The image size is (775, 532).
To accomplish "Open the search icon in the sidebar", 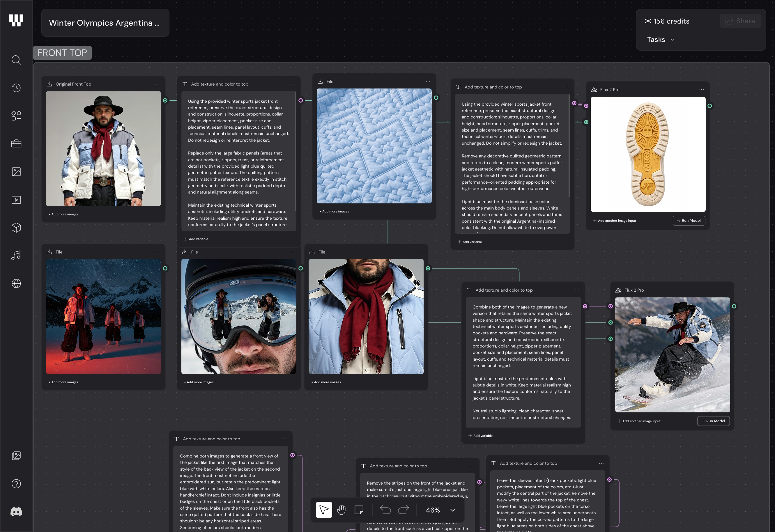I will pyautogui.click(x=16, y=60).
